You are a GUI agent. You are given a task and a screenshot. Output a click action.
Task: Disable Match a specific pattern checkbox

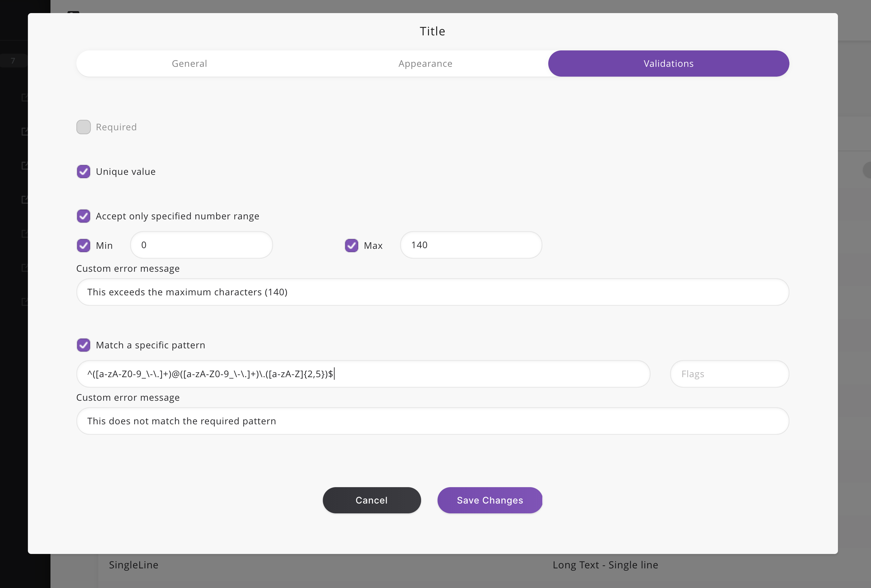click(84, 344)
